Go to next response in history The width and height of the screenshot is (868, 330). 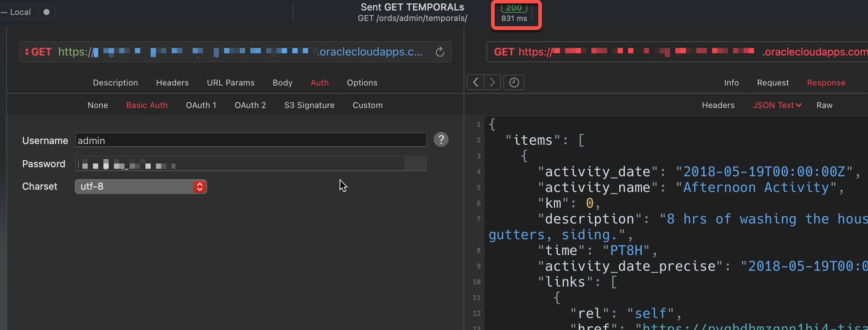pos(492,82)
